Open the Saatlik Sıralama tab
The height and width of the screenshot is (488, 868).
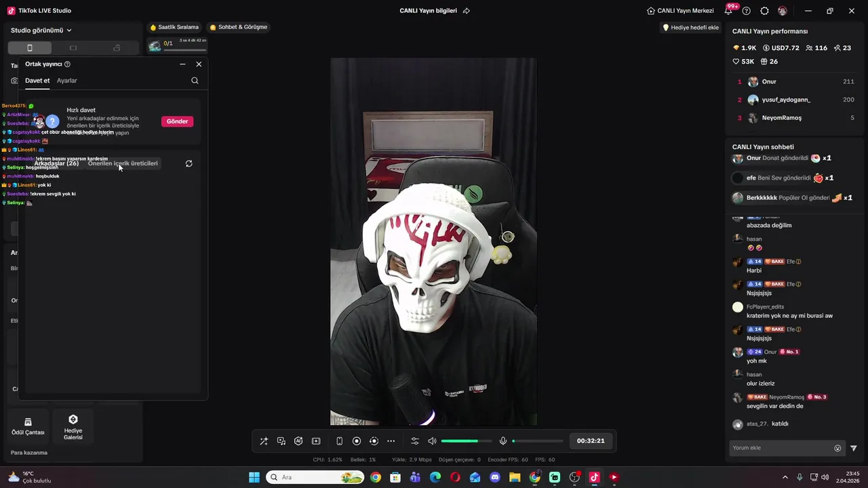click(174, 27)
